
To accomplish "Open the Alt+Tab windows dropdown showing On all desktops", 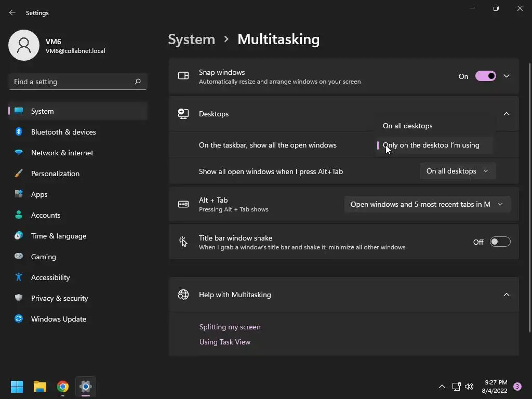I will click(x=457, y=171).
